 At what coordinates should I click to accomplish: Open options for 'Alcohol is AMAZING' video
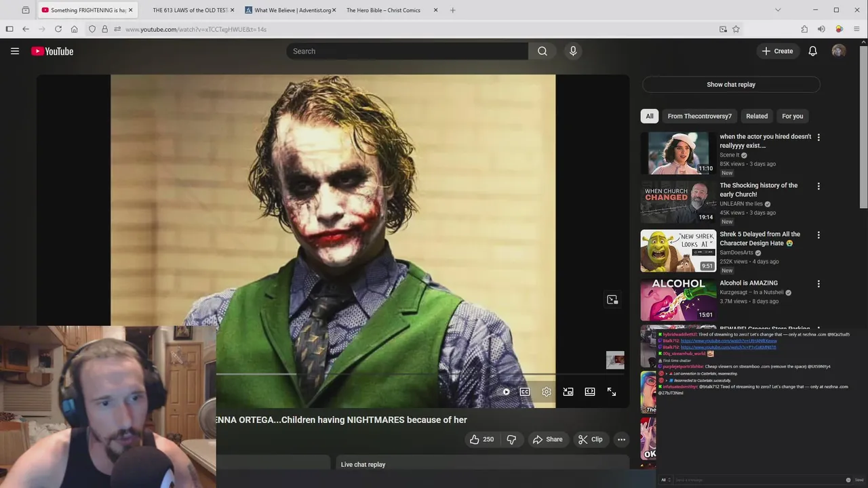coord(818,283)
